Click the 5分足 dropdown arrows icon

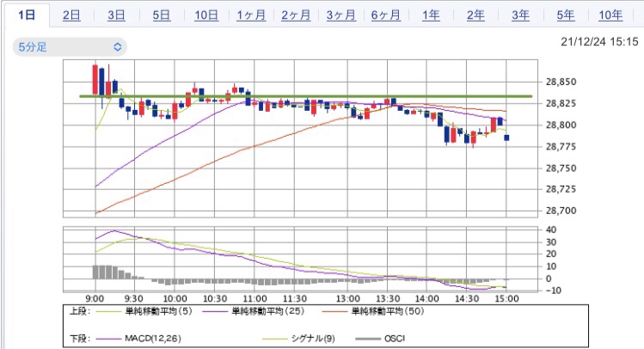pyautogui.click(x=118, y=46)
